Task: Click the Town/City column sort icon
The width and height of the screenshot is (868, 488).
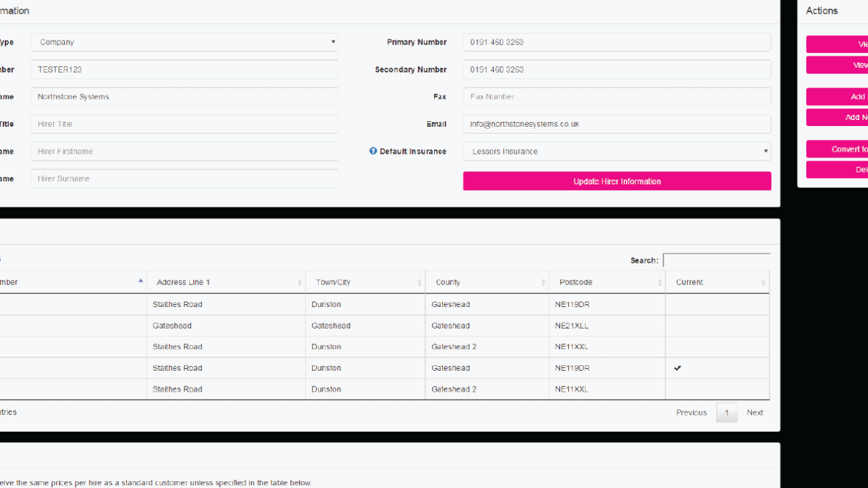Action: (x=419, y=283)
